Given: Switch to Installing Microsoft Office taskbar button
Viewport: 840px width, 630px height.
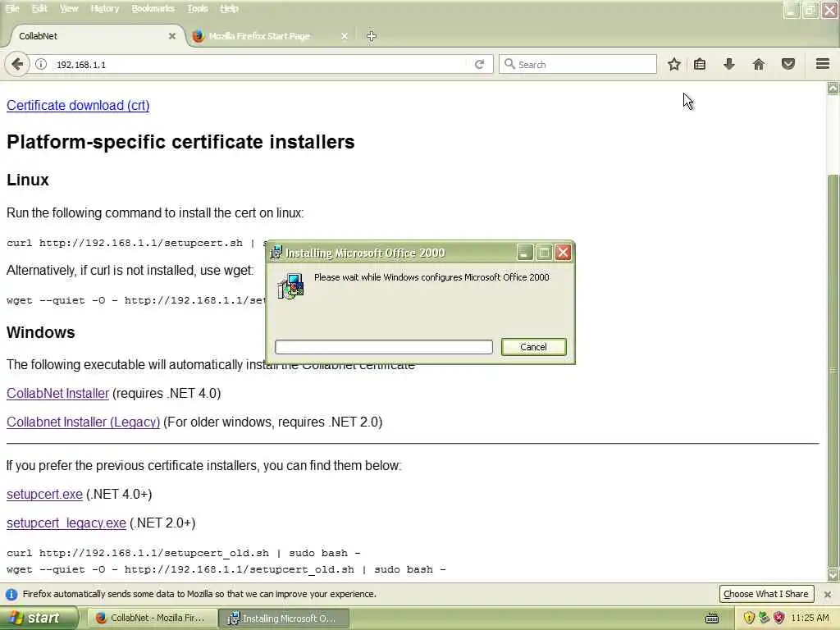Looking at the screenshot, I should tap(284, 619).
